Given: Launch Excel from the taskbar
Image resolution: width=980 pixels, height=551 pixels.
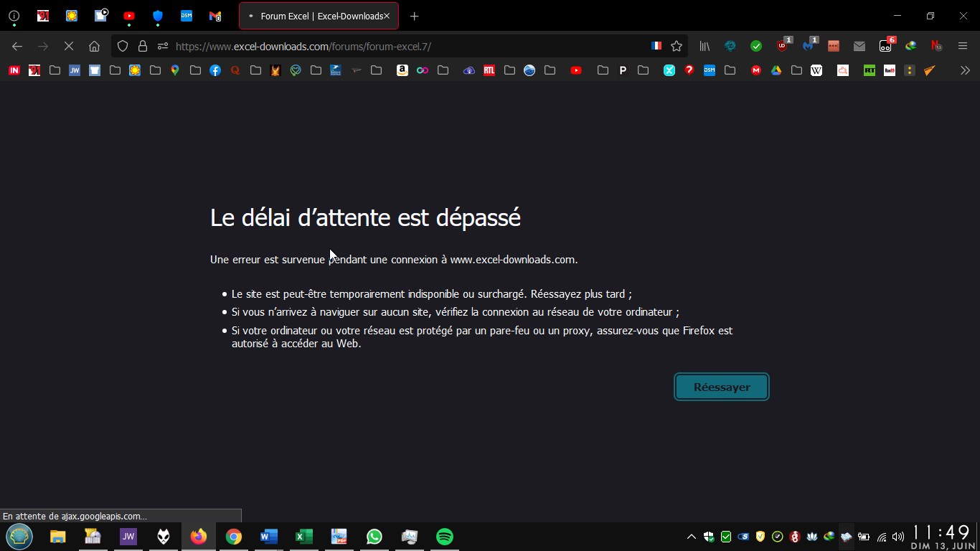Looking at the screenshot, I should coord(303,537).
